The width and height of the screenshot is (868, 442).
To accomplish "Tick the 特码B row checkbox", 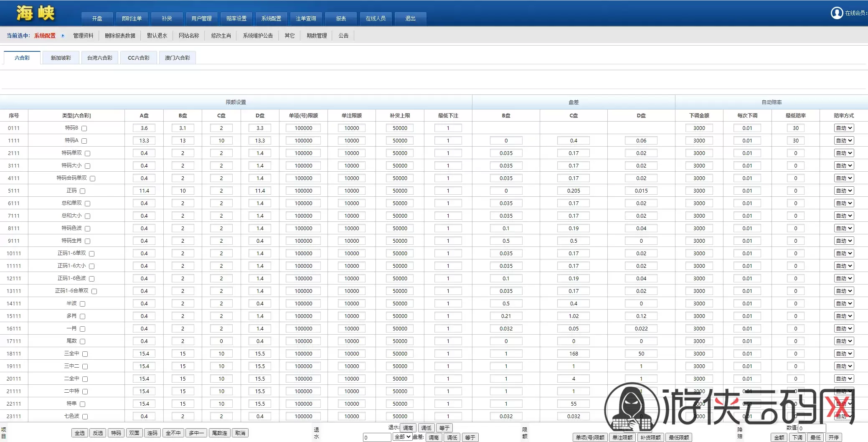I will (84, 128).
